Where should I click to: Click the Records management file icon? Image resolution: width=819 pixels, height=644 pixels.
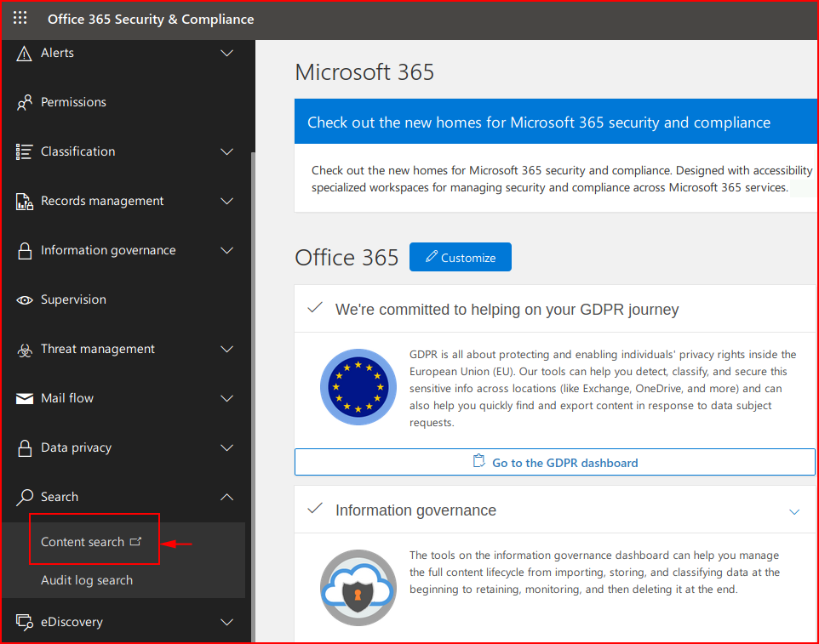pos(24,202)
